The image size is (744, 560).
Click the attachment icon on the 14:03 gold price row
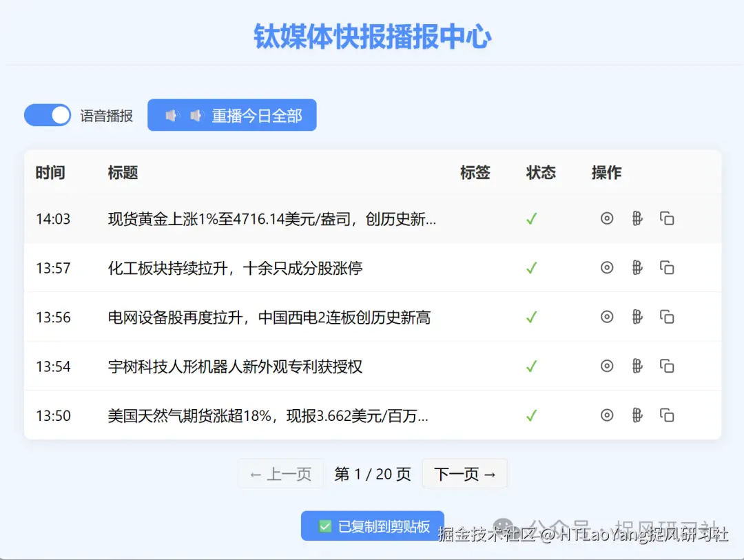[637, 218]
